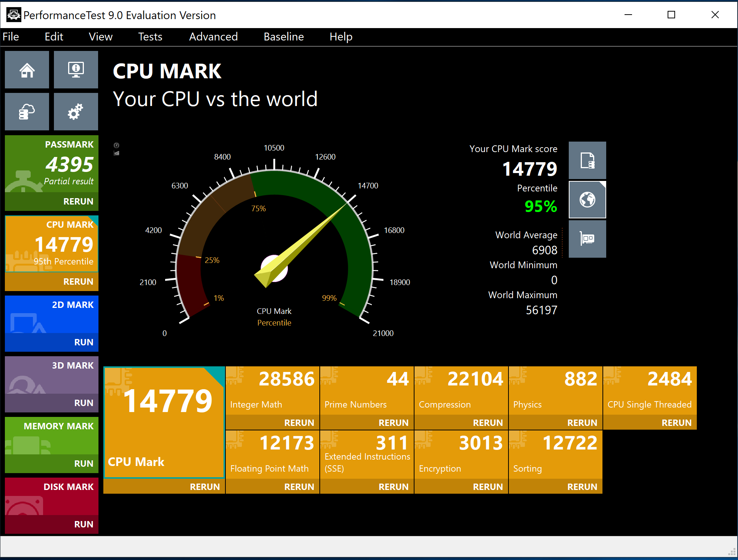Click the small gauge view icon
This screenshot has width=738, height=560.
click(x=116, y=145)
